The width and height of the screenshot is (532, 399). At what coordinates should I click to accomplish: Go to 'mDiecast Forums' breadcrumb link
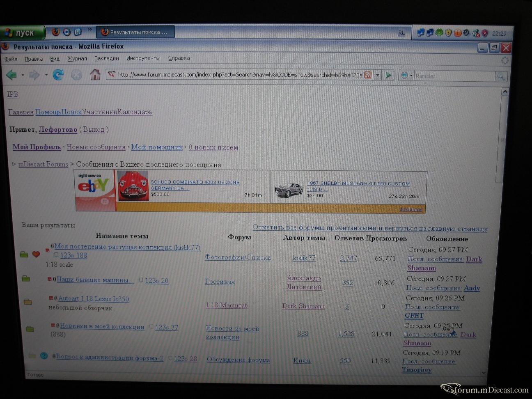[43, 164]
